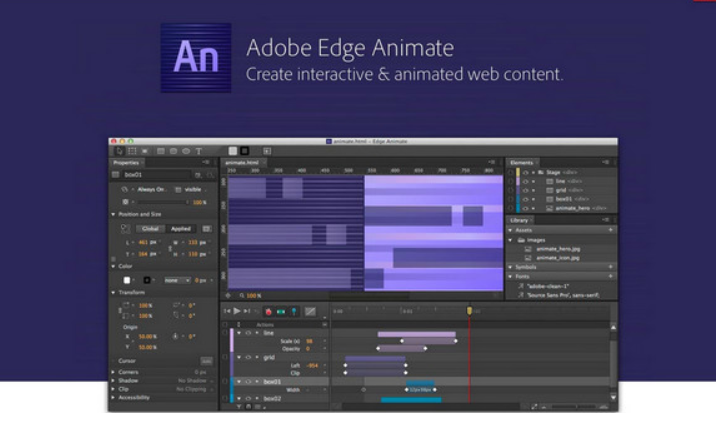Screen dimensions: 716x428
Task: Select the Global positioning button
Action: click(150, 229)
